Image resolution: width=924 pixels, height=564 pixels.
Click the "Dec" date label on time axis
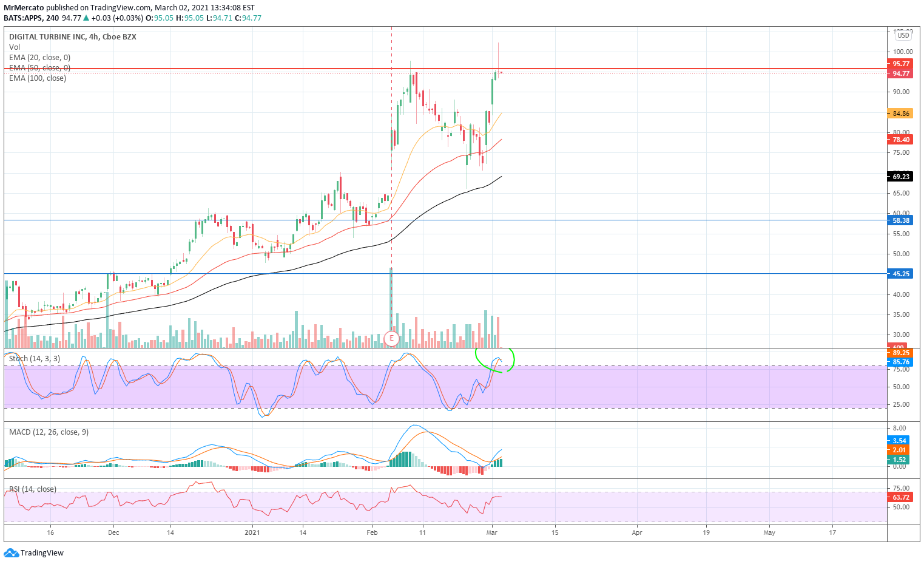point(113,533)
